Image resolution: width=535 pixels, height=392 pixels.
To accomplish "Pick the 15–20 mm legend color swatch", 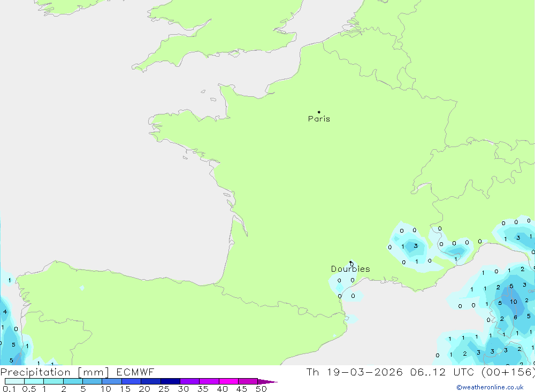I will pos(132,381).
